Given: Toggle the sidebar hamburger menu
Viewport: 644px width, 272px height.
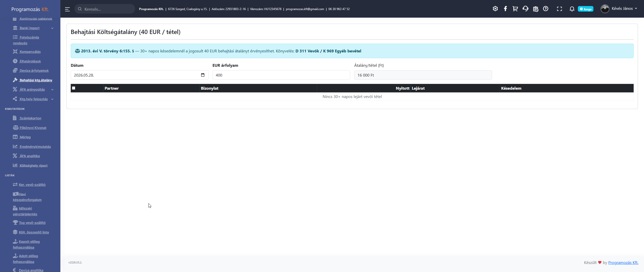Looking at the screenshot, I should click(x=67, y=9).
